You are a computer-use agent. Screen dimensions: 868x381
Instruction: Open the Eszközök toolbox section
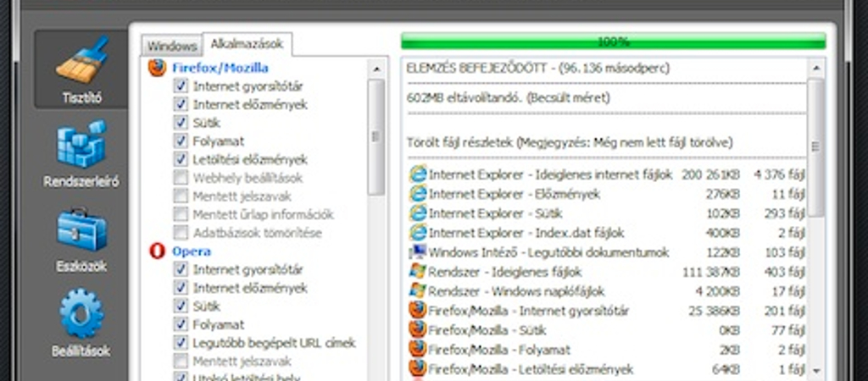coord(81,240)
